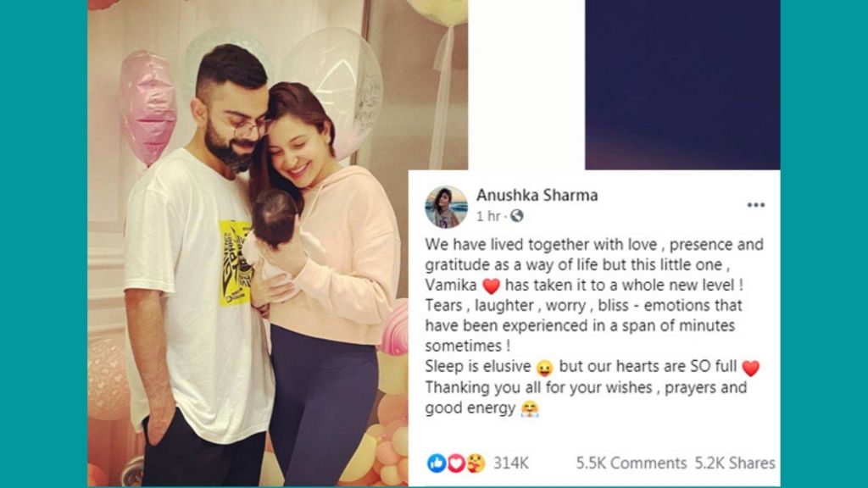Click Anushka Sharma's round profile picture
The width and height of the screenshot is (868, 488).
446,207
